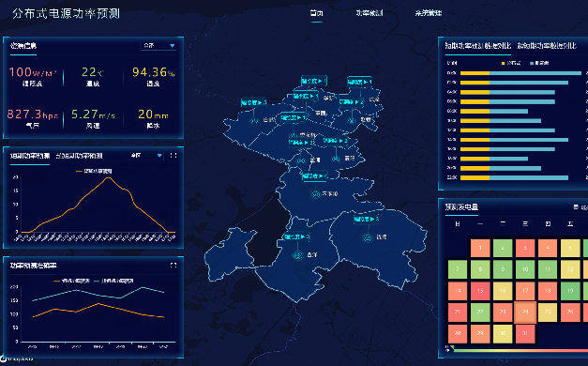588x366 pixels.
Task: Choose day 12 on the calendar
Action: click(570, 269)
